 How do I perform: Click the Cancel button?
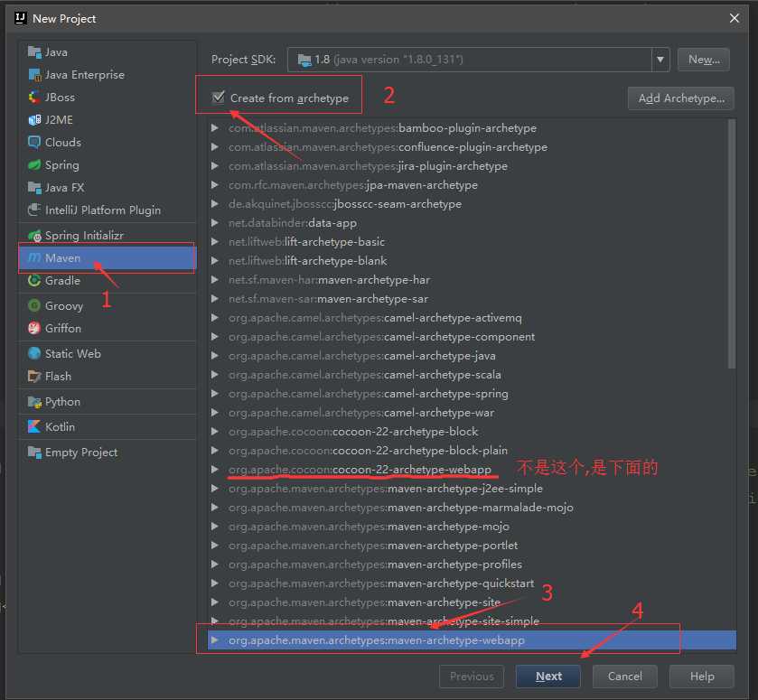624,677
